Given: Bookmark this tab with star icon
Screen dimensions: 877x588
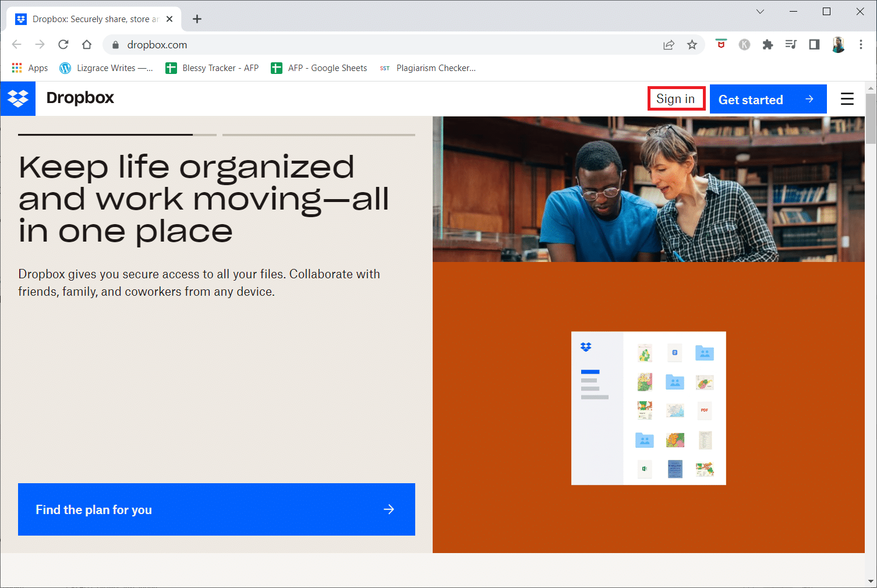Looking at the screenshot, I should pos(692,45).
